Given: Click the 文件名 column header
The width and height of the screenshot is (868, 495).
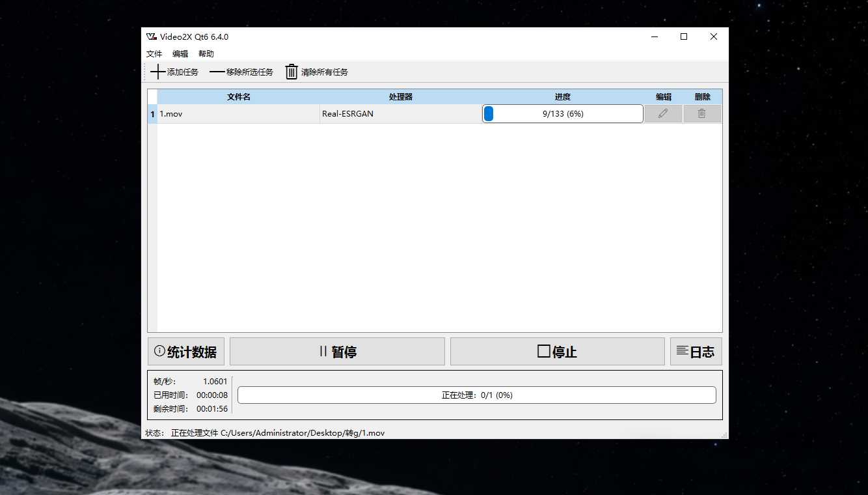Looking at the screenshot, I should tap(238, 97).
